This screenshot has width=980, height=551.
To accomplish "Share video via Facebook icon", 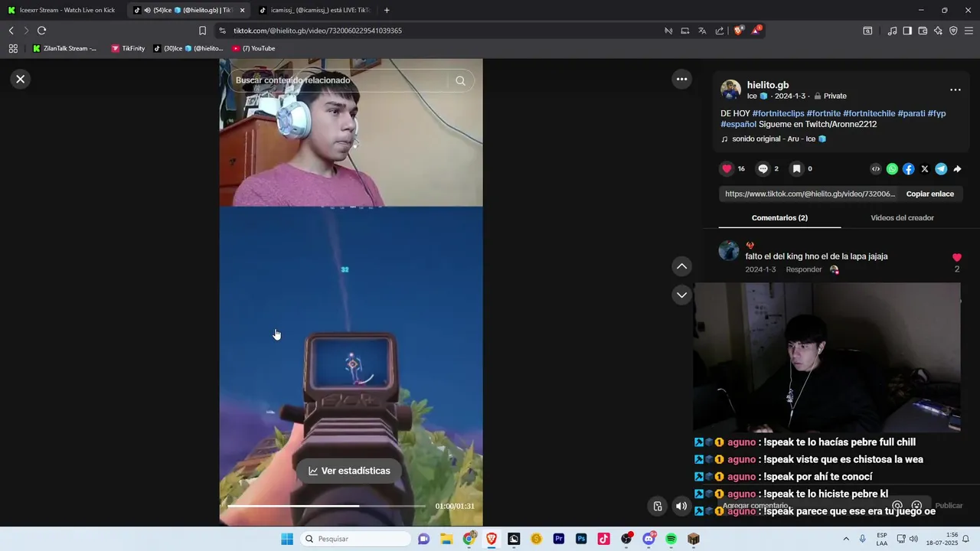I will (x=908, y=169).
